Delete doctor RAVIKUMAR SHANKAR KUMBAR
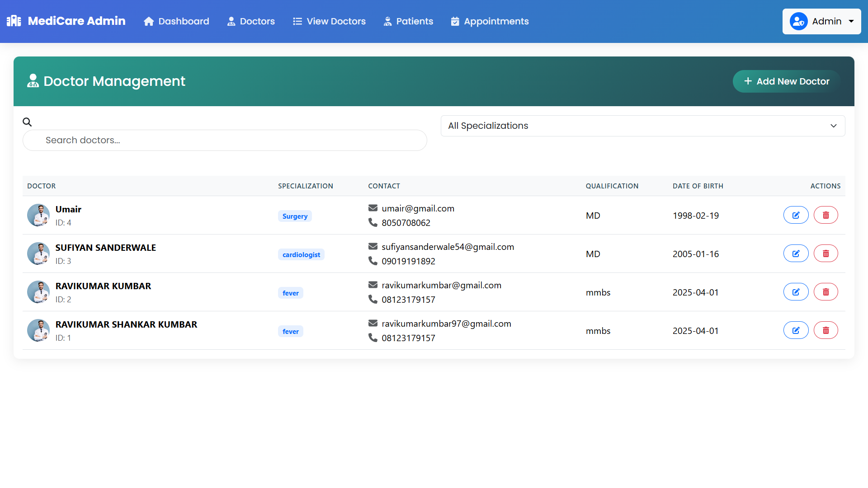This screenshot has height=488, width=868. 826,330
